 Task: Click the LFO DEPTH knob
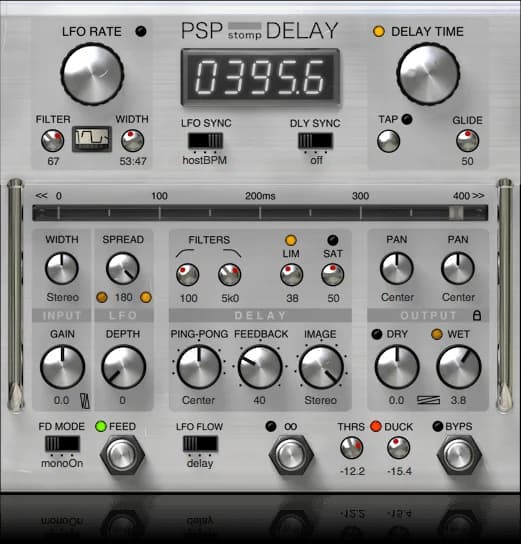click(123, 367)
